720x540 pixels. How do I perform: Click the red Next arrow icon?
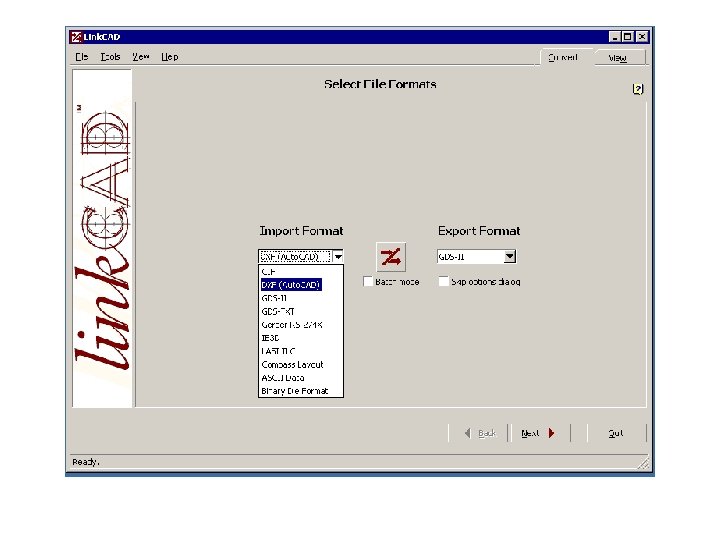551,433
